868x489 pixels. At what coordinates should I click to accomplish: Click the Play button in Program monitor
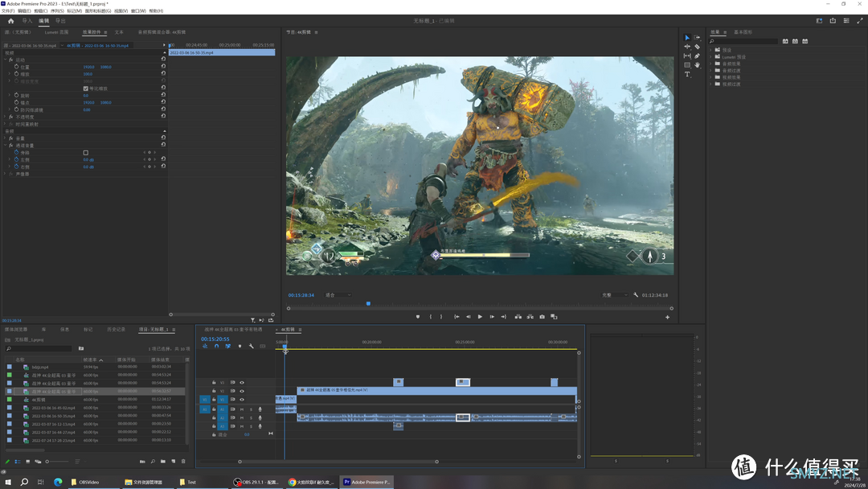click(x=480, y=317)
